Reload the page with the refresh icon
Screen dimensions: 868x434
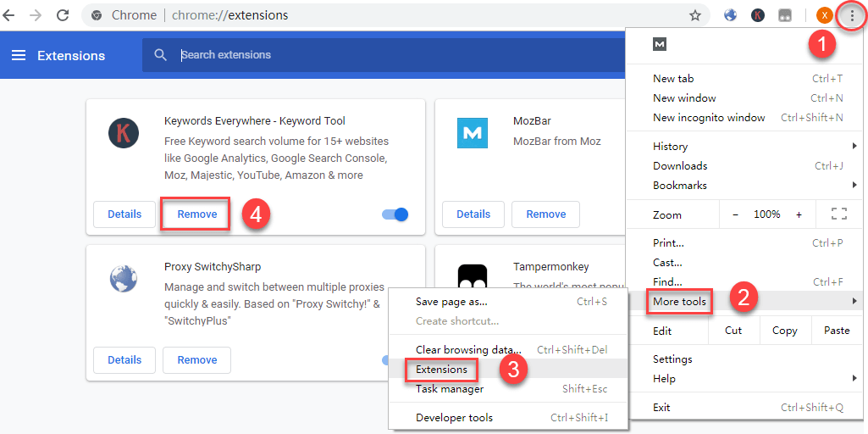pyautogui.click(x=63, y=15)
